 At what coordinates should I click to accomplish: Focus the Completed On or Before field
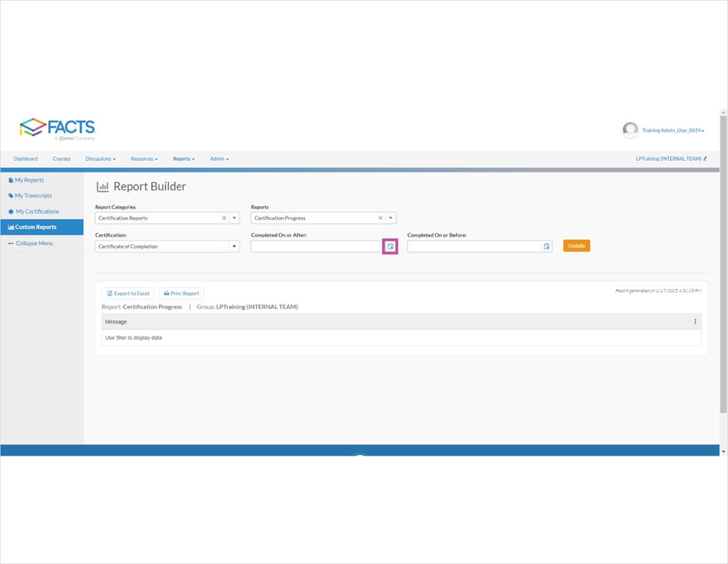tap(475, 246)
